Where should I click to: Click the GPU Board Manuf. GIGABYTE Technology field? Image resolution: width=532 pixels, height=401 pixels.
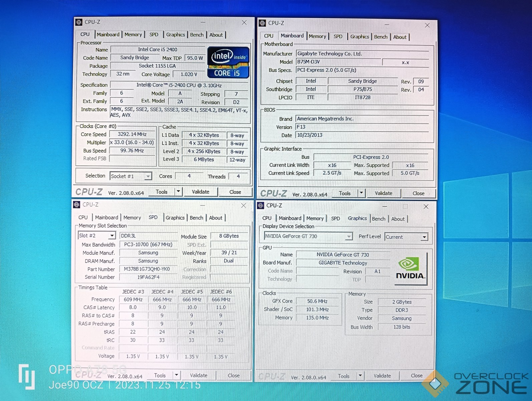coord(343,263)
